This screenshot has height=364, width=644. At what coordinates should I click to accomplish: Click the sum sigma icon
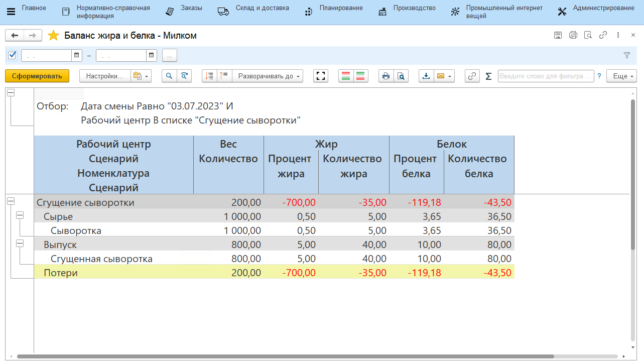(x=488, y=76)
